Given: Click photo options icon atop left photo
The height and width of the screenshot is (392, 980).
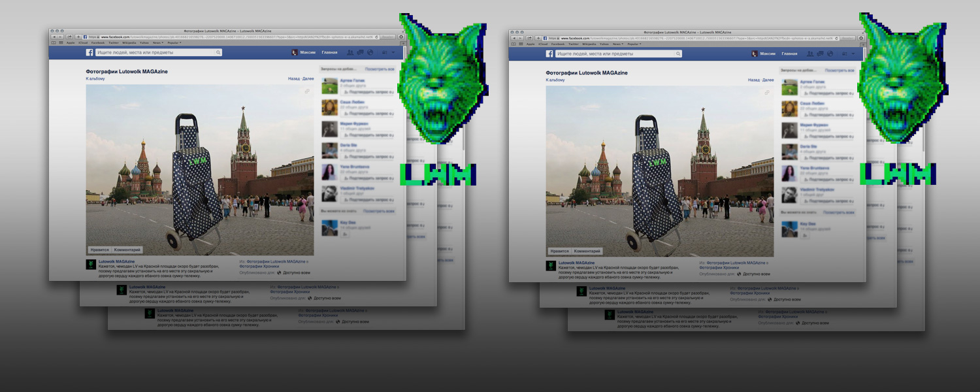Looking at the screenshot, I should coord(307,92).
